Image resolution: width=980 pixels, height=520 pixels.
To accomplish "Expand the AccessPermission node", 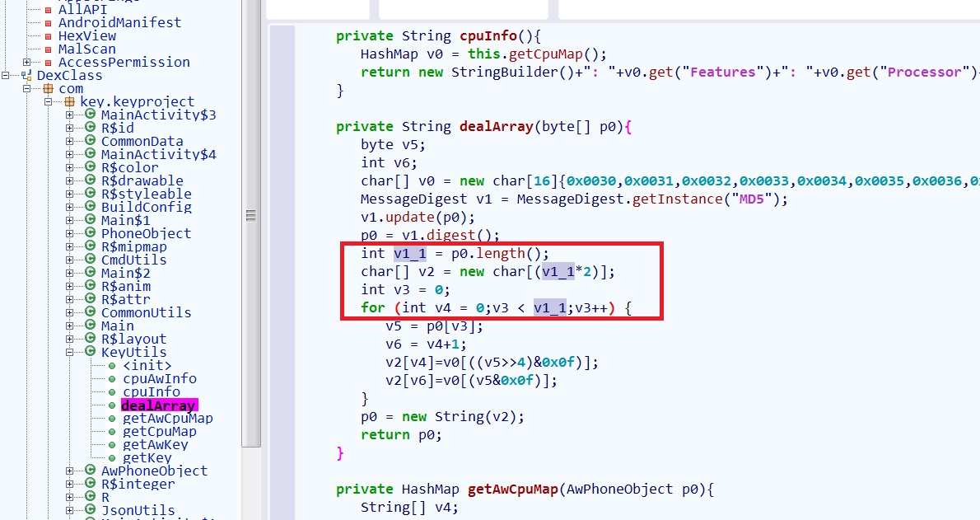I will pyautogui.click(x=25, y=62).
